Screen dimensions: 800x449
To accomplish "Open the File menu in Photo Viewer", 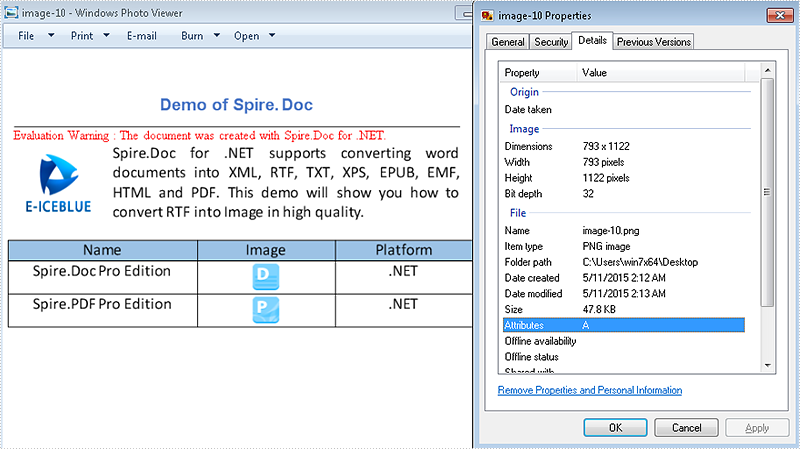I will coord(26,36).
